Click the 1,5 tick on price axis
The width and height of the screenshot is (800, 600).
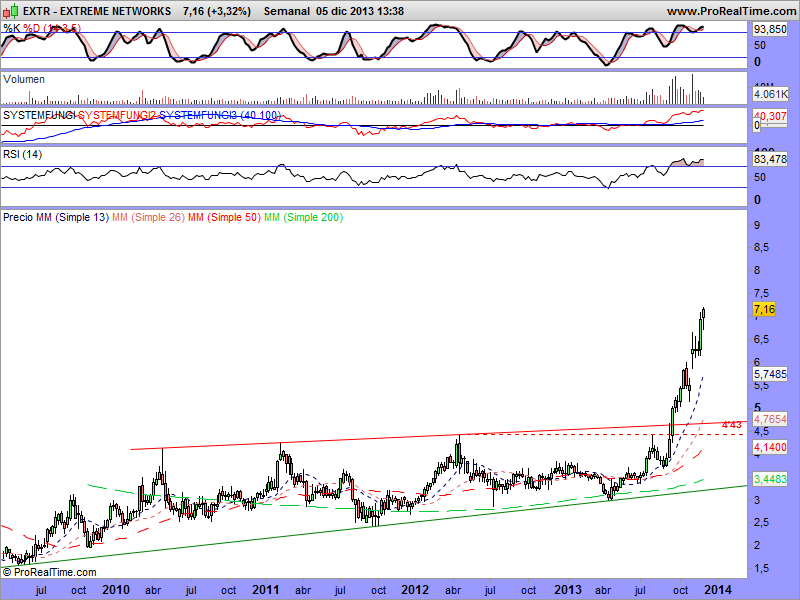pos(762,568)
